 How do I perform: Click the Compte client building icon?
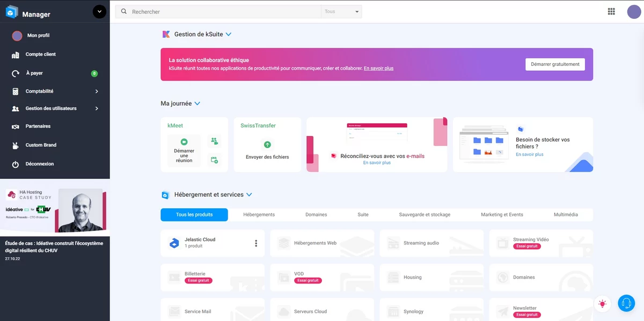pos(16,55)
